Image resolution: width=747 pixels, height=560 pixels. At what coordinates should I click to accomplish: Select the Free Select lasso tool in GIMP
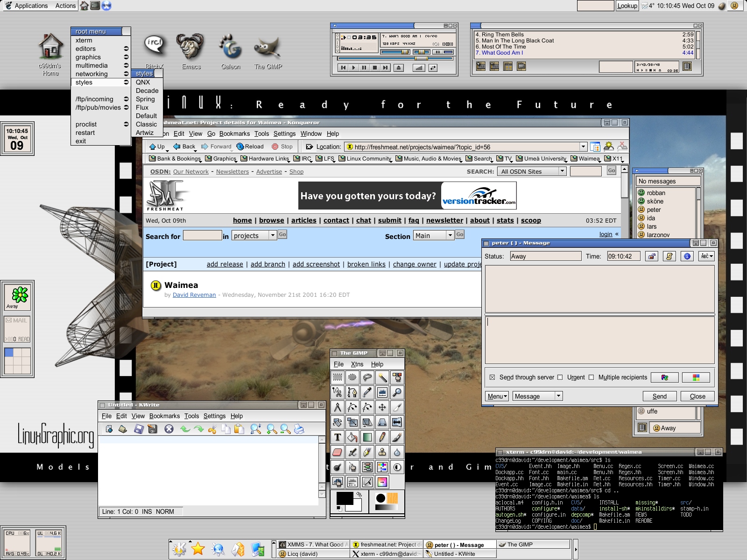click(x=367, y=377)
